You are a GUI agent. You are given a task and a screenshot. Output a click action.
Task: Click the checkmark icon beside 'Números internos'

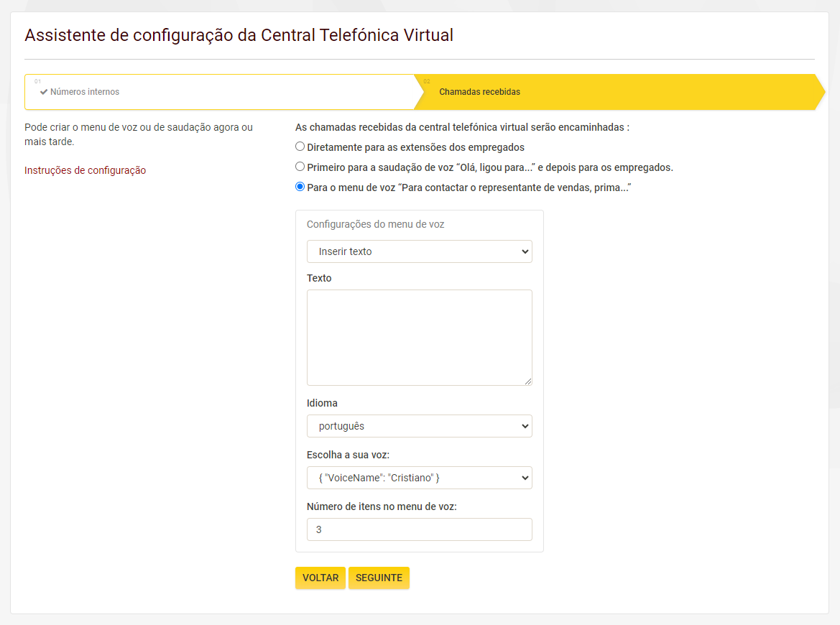pos(44,92)
